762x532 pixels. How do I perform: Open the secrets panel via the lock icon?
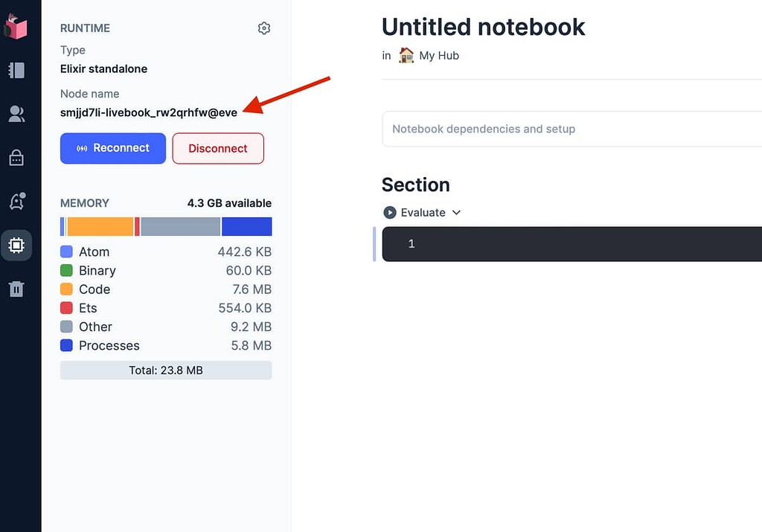pos(17,157)
